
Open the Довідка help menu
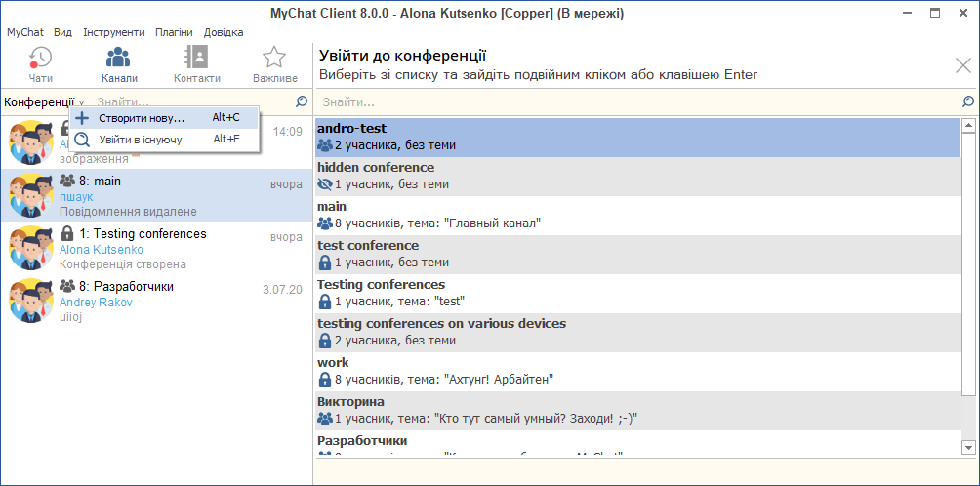[x=225, y=32]
